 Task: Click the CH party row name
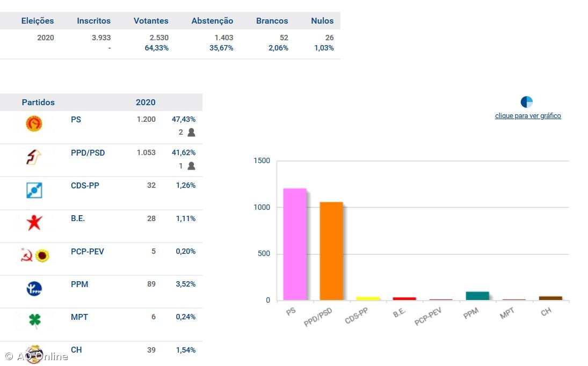(x=76, y=350)
